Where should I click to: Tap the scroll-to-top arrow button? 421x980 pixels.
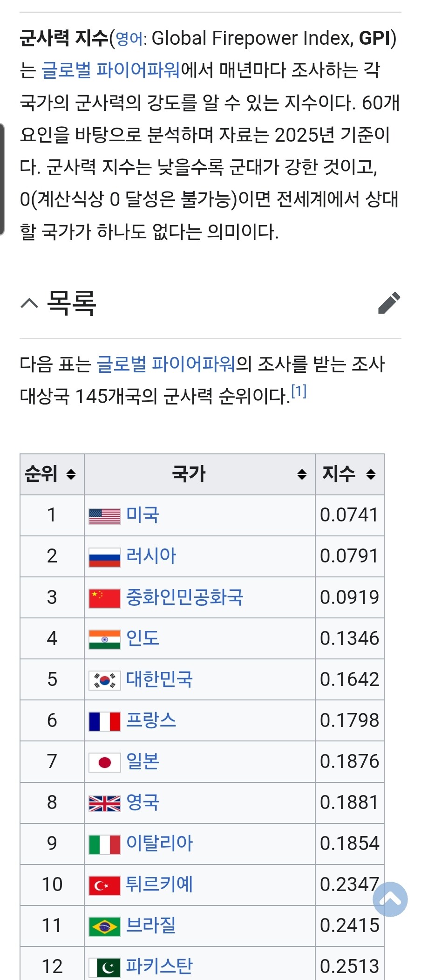390,899
